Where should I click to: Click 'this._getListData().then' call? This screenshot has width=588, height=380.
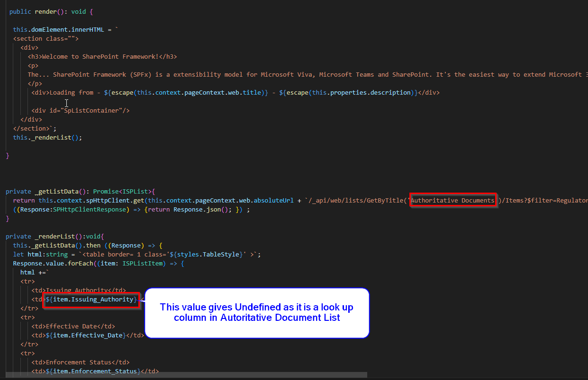click(57, 245)
